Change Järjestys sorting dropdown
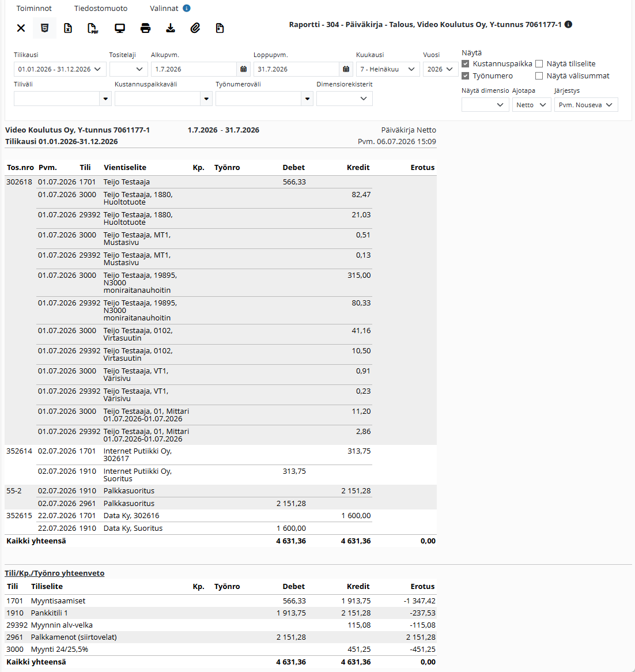This screenshot has width=635, height=672. (586, 104)
